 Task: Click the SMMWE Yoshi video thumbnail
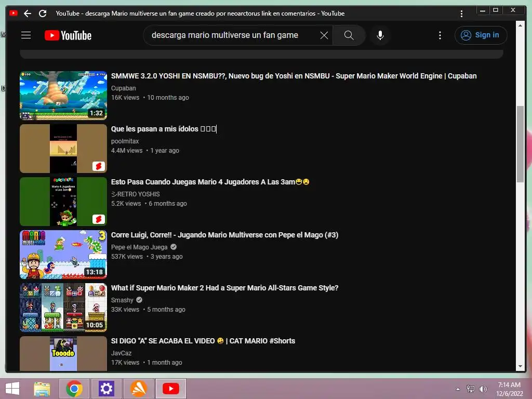point(63,96)
